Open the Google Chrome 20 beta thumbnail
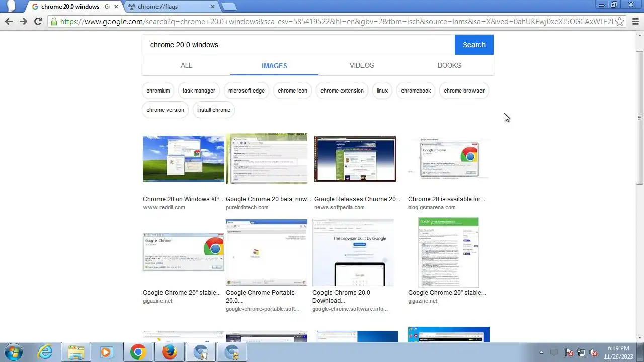The image size is (644, 362). (x=267, y=158)
